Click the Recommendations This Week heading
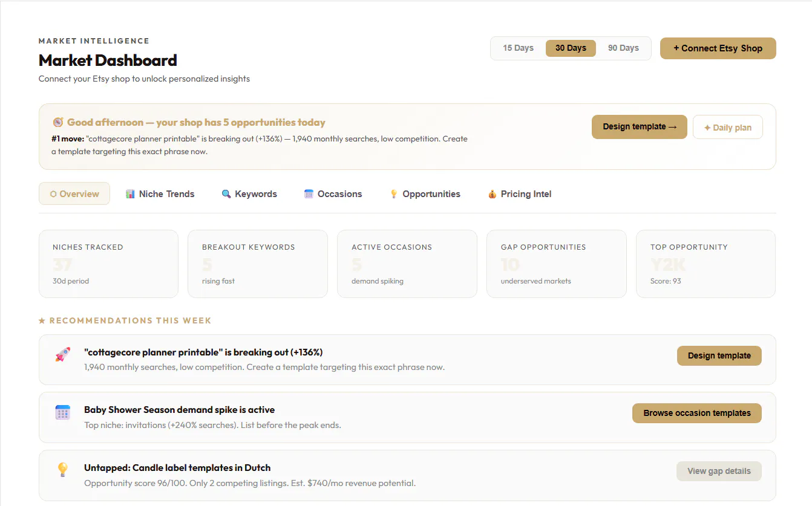Viewport: 812px width, 506px height. (125, 320)
